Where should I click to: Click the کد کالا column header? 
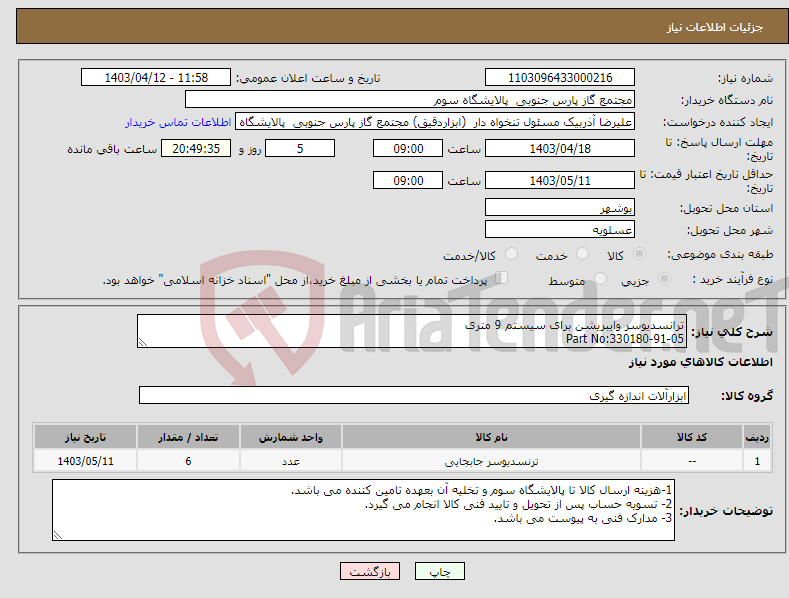click(x=692, y=437)
